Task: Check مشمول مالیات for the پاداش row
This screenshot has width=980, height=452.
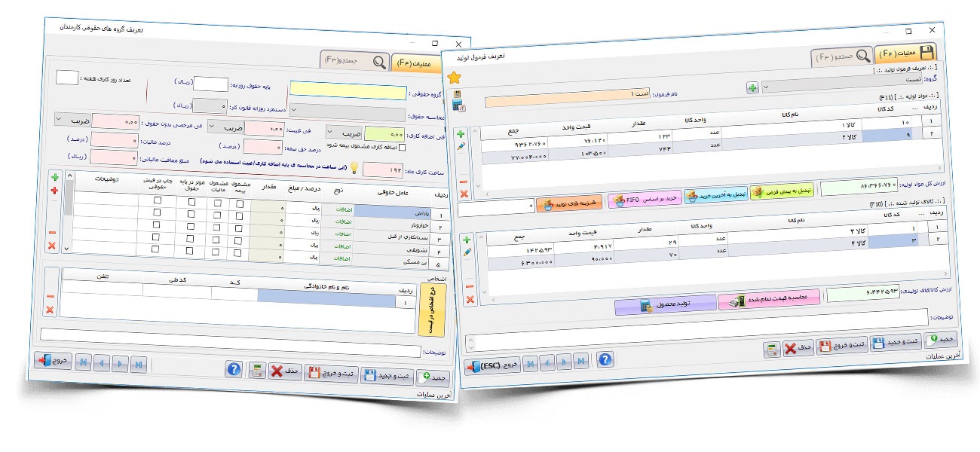Action: [218, 203]
